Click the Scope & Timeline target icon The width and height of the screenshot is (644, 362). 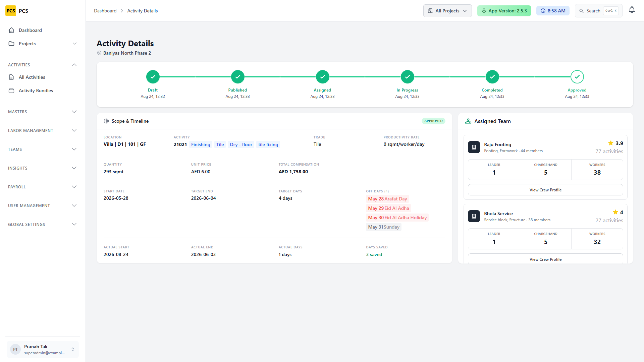tap(106, 121)
